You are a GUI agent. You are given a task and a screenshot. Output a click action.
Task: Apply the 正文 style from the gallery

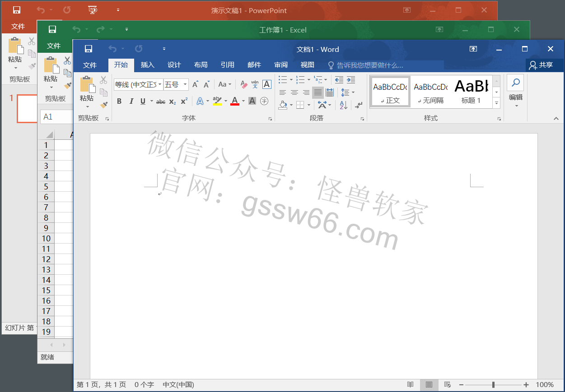(390, 92)
